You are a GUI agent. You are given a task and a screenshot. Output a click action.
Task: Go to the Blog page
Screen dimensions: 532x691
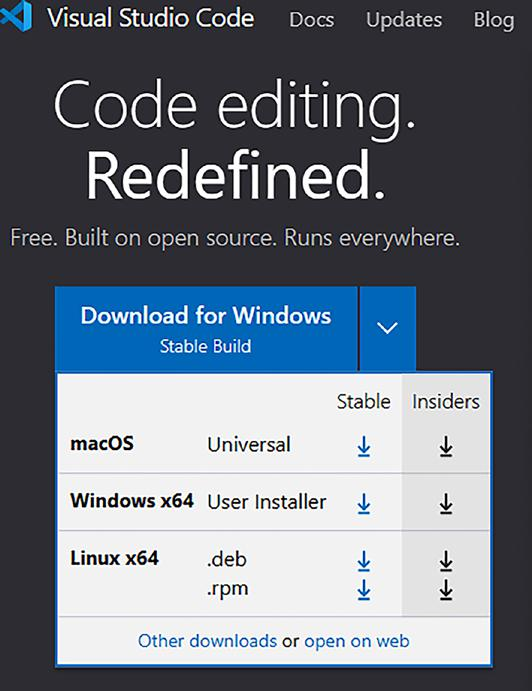point(494,20)
